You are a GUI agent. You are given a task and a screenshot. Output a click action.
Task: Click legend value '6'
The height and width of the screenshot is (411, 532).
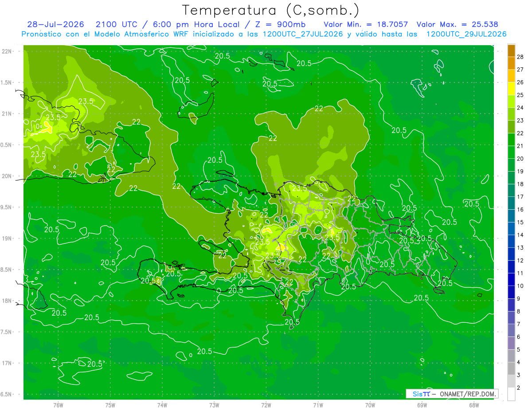pos(519,337)
